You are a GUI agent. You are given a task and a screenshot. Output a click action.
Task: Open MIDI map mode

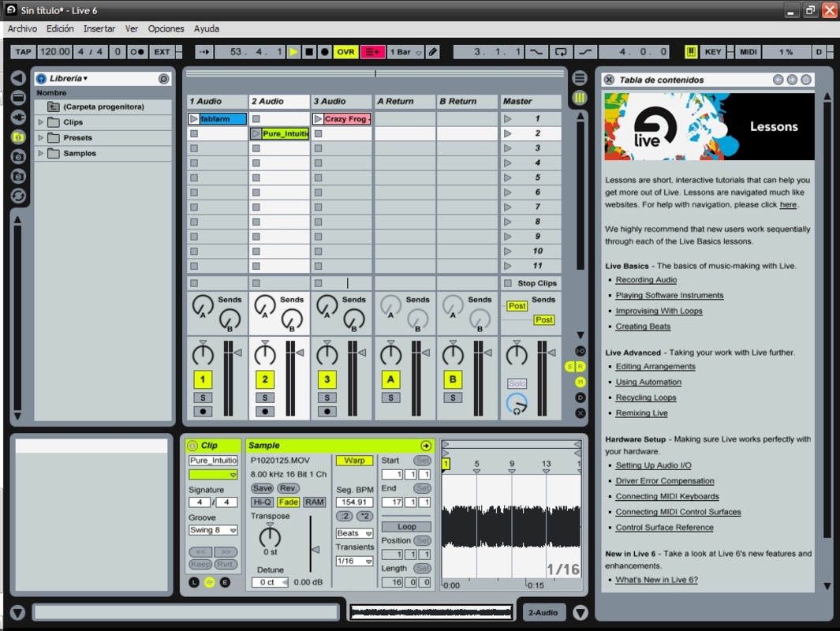point(749,52)
